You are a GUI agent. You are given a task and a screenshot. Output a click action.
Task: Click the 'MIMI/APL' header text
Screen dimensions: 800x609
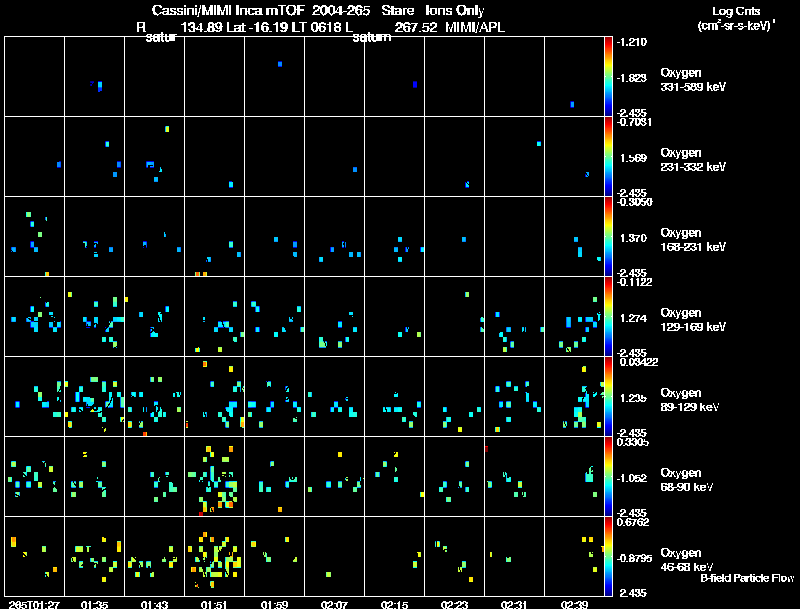pos(475,27)
